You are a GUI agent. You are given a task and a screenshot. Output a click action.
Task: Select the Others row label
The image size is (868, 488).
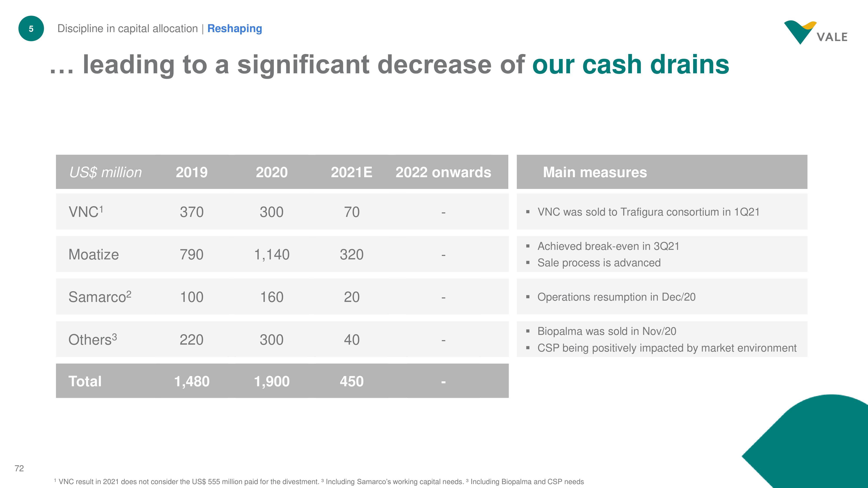click(93, 339)
